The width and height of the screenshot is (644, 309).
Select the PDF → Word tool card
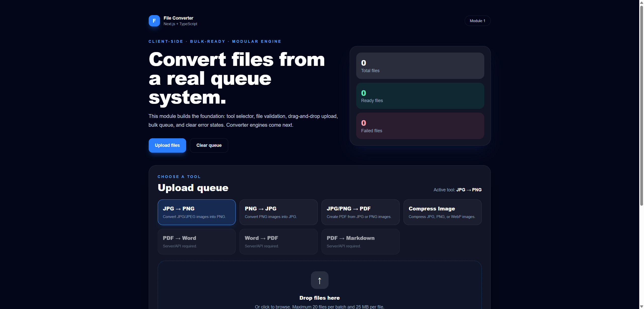point(196,242)
